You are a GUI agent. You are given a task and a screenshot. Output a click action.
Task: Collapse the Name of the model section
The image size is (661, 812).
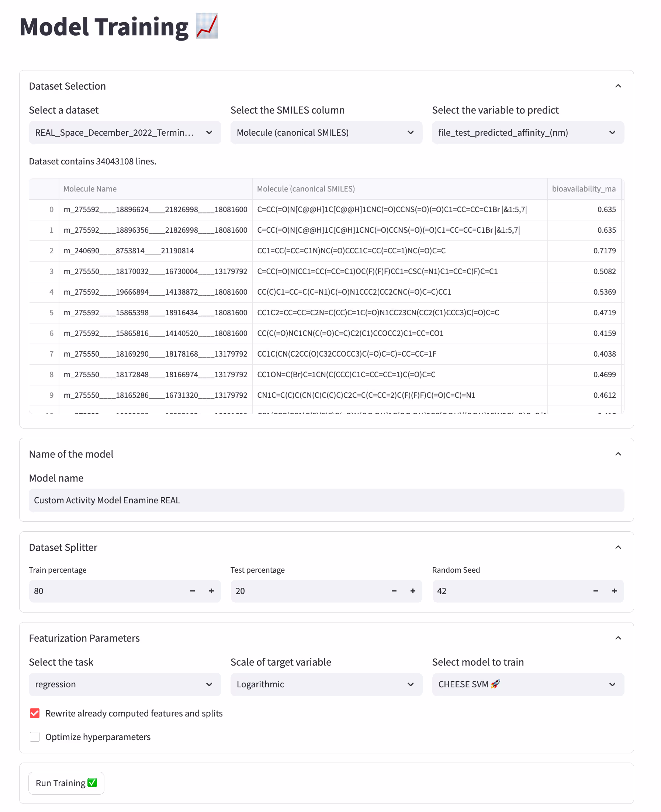(x=618, y=454)
